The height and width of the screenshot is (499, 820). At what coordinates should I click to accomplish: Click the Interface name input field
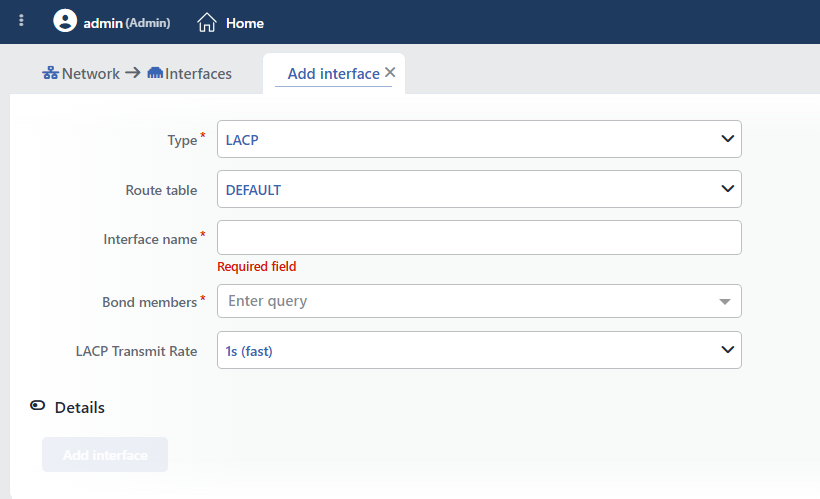tap(479, 237)
